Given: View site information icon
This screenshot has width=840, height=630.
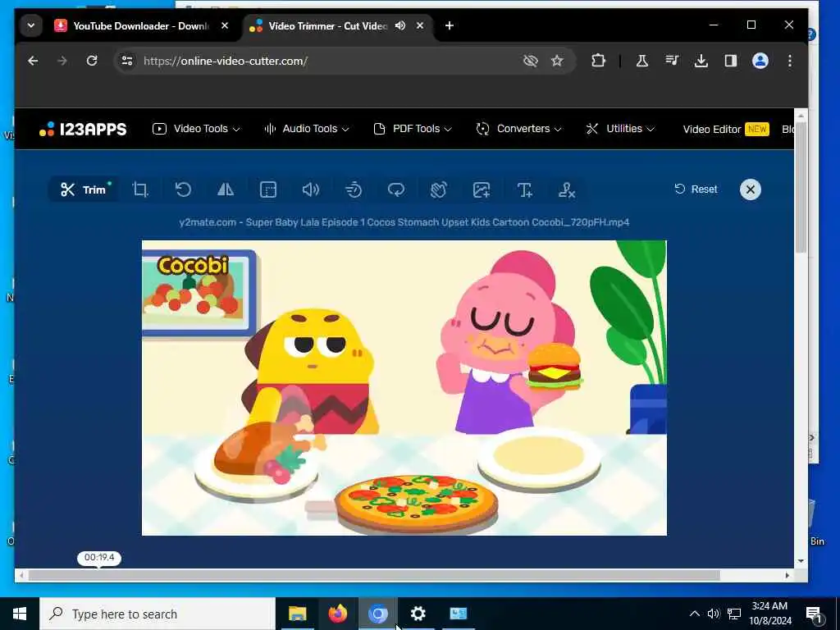Looking at the screenshot, I should pyautogui.click(x=127, y=61).
